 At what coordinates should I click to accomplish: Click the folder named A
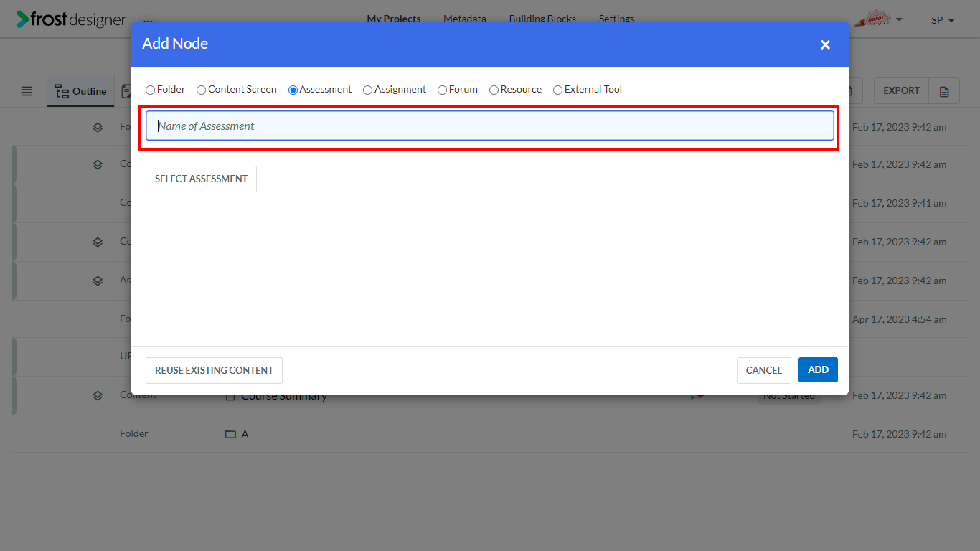245,434
